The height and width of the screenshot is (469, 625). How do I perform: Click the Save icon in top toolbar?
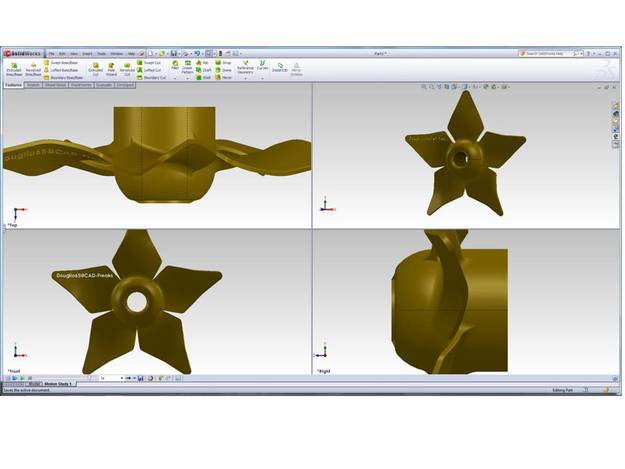[x=174, y=53]
